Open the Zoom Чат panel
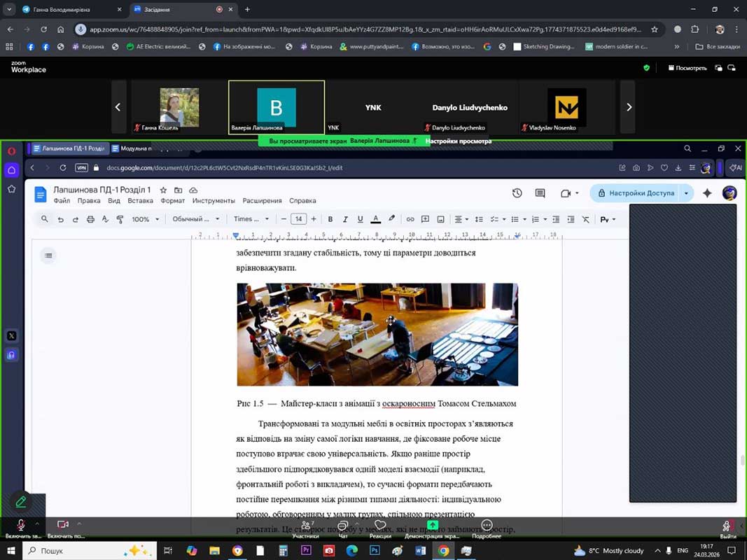Screen dimensions: 747x560 pyautogui.click(x=343, y=528)
